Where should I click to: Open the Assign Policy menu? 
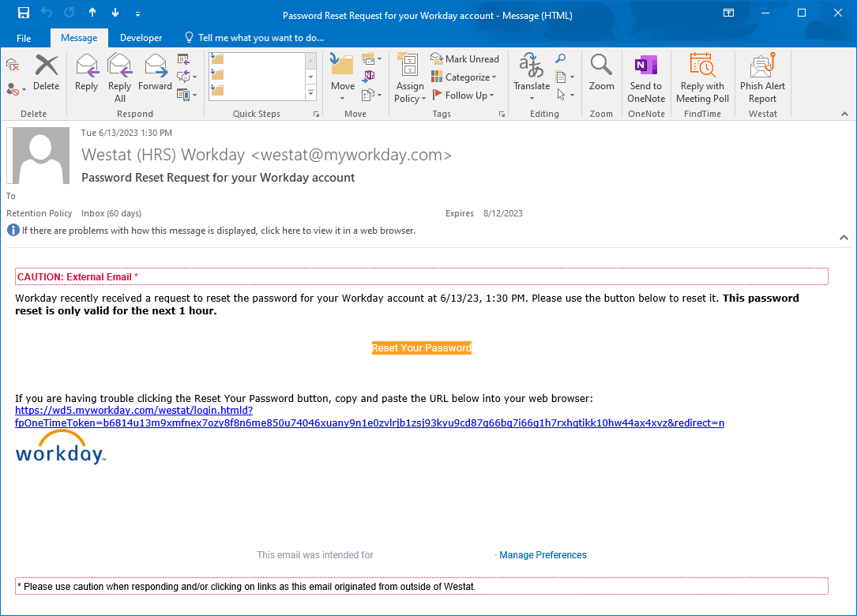(x=409, y=78)
